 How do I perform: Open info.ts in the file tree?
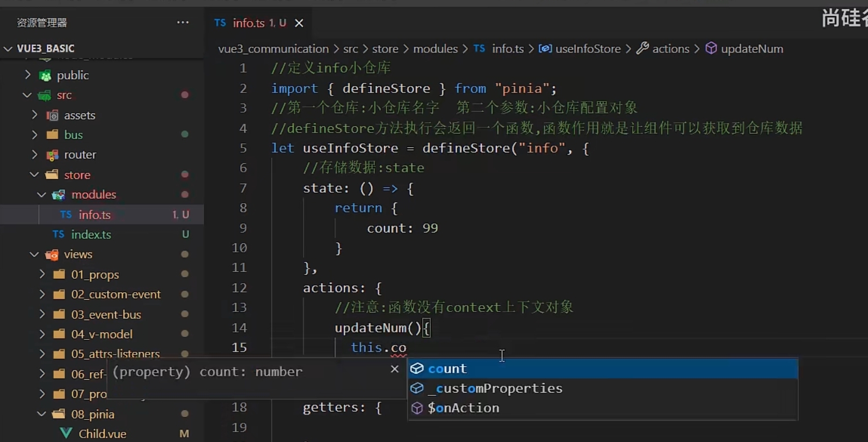click(x=95, y=214)
